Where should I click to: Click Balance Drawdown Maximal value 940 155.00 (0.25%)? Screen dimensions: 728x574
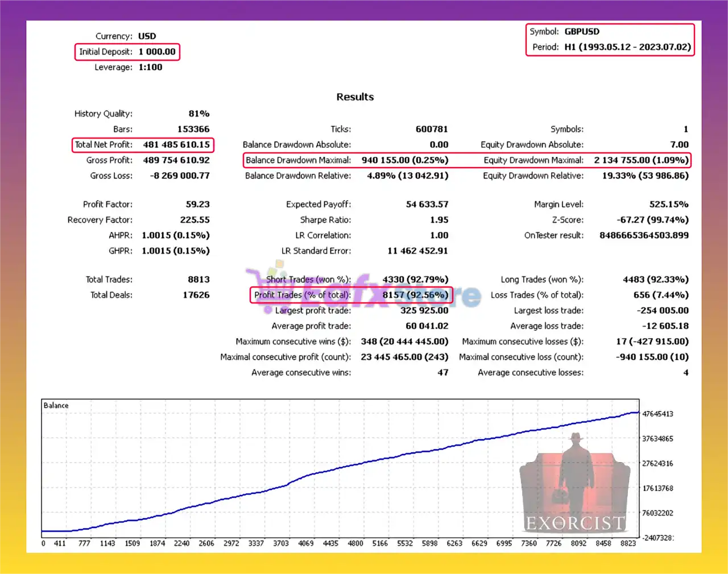[x=405, y=160]
